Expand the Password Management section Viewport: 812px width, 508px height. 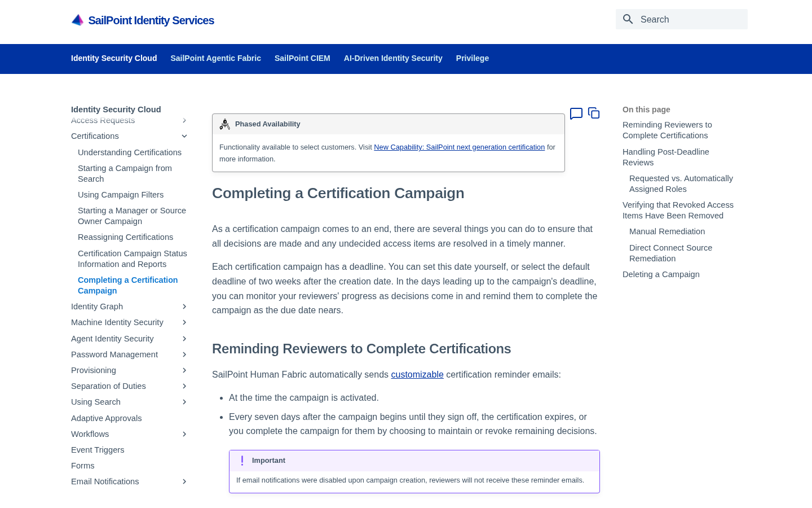point(184,354)
